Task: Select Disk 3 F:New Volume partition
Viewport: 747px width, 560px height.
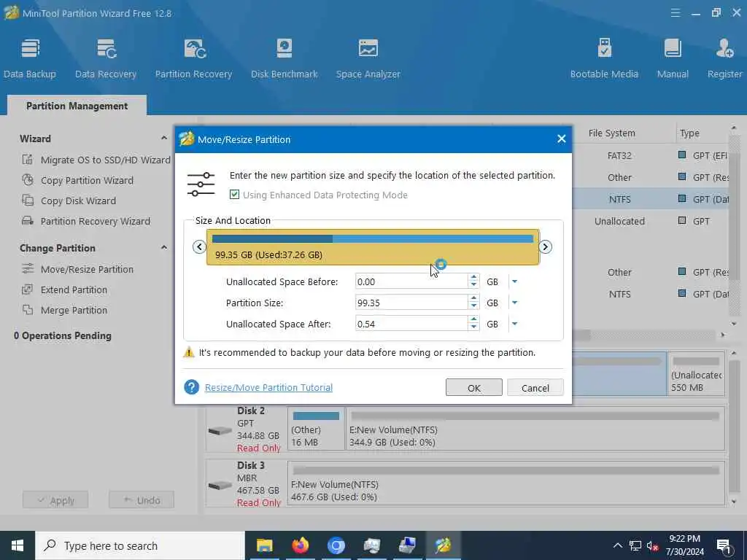Action: point(506,483)
